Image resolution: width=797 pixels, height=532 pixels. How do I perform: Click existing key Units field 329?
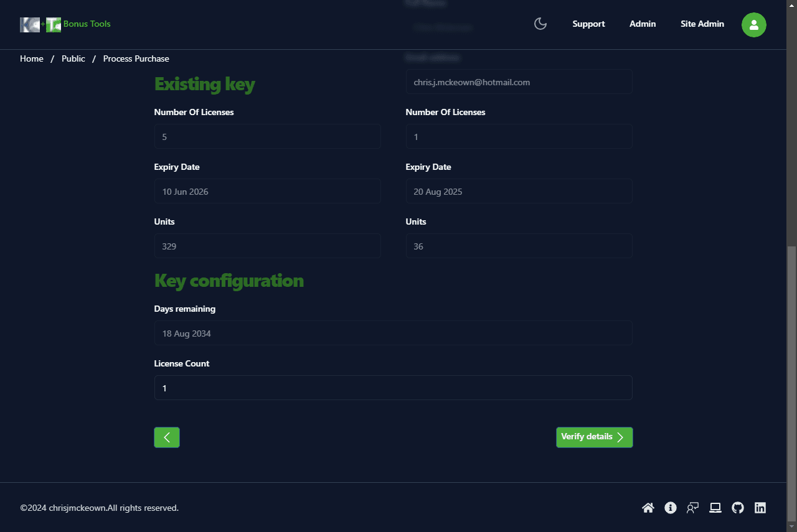(x=268, y=246)
